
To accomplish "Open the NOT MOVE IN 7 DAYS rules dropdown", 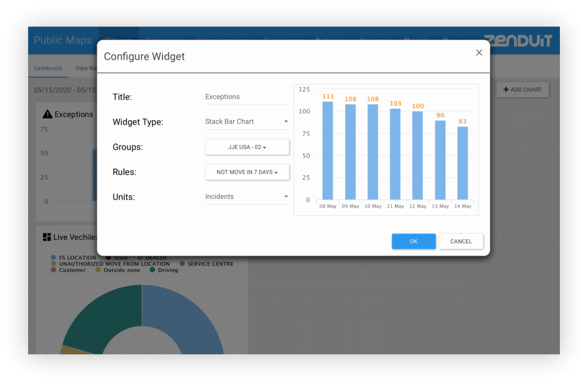I will click(247, 172).
